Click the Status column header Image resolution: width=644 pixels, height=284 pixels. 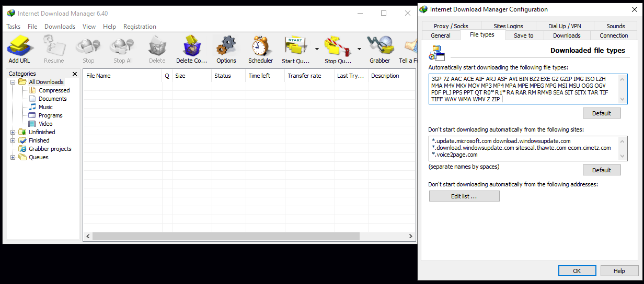228,76
